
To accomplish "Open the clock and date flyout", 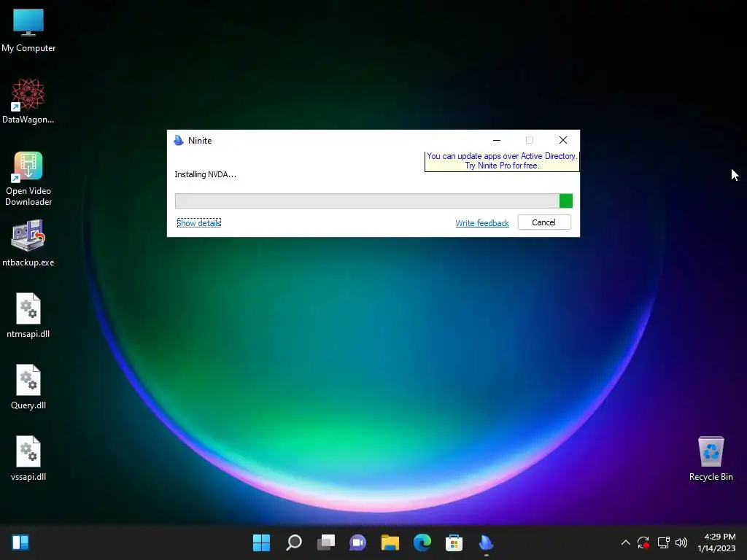I will point(716,542).
